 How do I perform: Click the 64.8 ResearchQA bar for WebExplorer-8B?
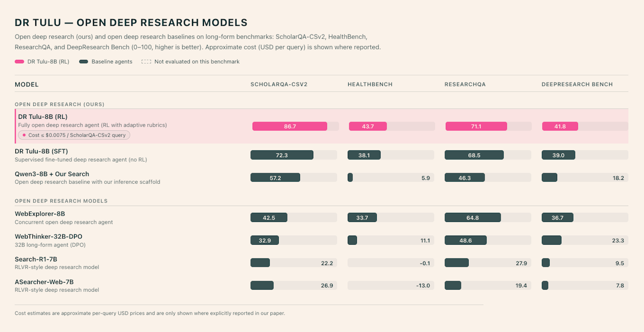[x=472, y=218]
